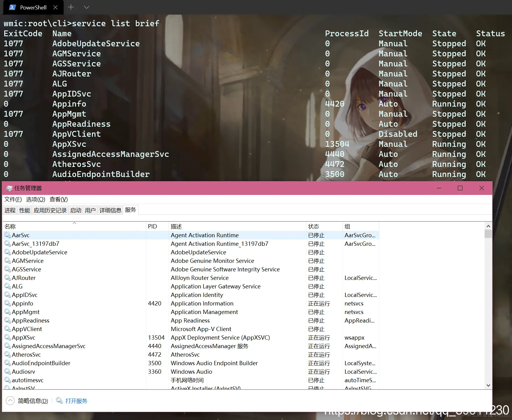Click the service icon for AppIDSvc

8,295
